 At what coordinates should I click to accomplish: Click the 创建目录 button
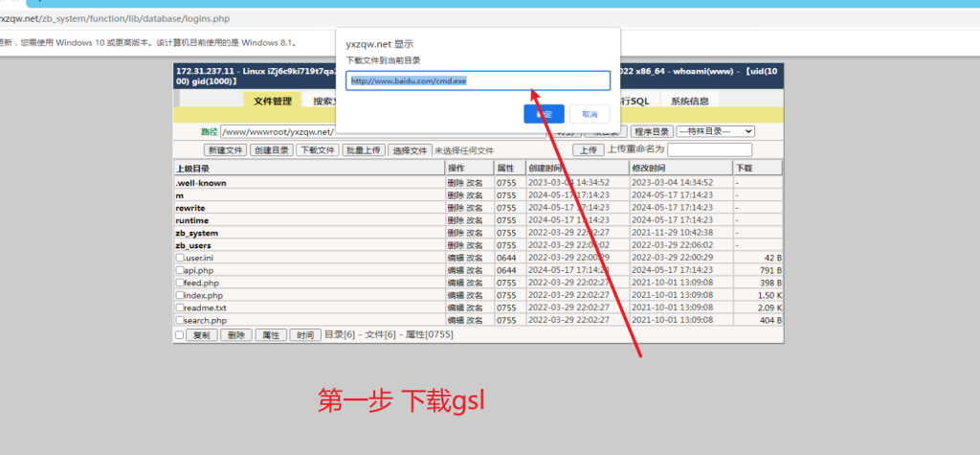(x=271, y=150)
